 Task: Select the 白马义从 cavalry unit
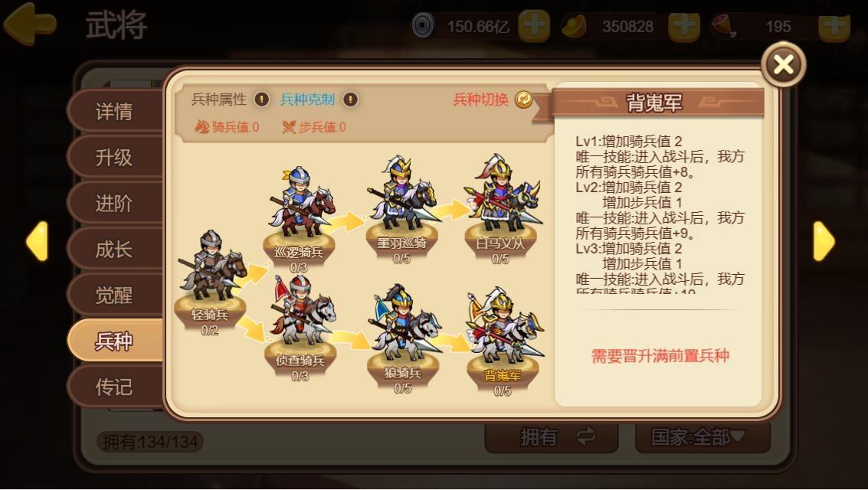click(502, 209)
